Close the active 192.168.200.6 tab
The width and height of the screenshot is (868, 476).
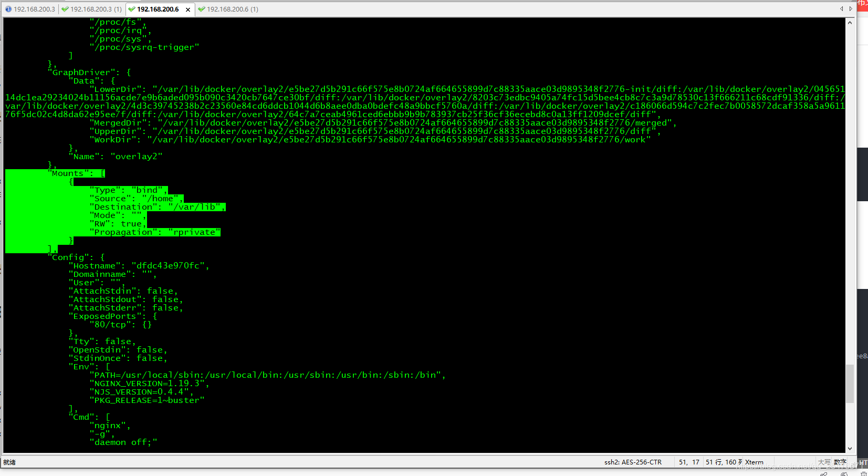pyautogui.click(x=188, y=9)
